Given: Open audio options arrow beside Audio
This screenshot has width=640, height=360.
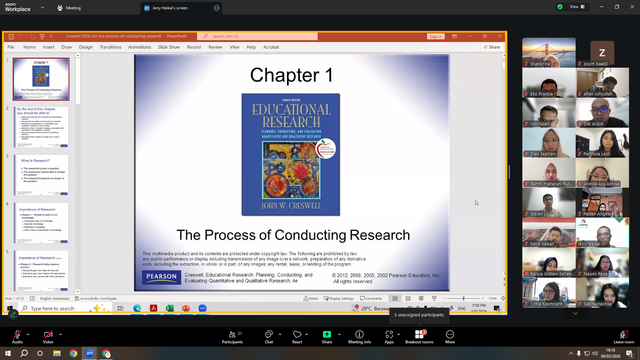Looking at the screenshot, I should [28, 334].
